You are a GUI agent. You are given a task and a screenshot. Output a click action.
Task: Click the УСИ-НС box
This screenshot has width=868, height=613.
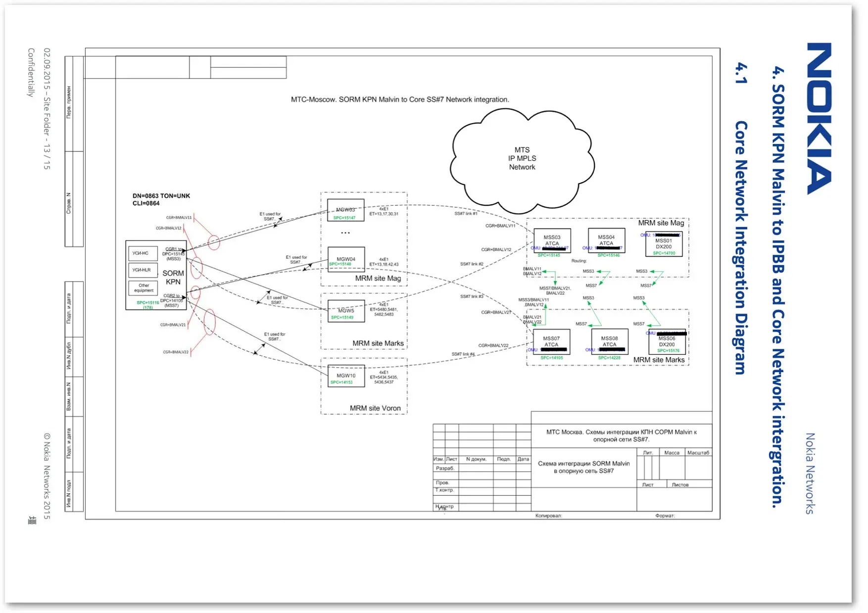tap(143, 253)
